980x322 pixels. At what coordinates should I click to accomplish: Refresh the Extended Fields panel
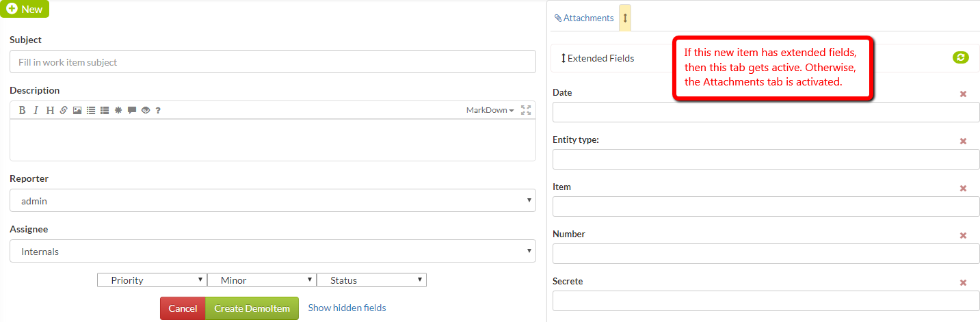click(961, 58)
